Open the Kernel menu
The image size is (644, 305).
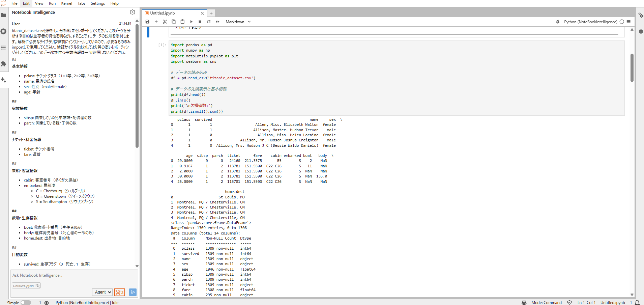pos(67,3)
